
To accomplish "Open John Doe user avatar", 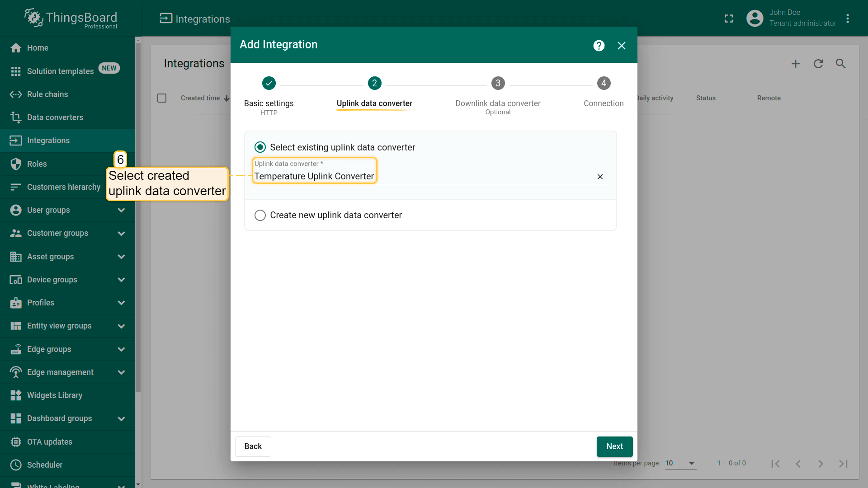I will point(755,18).
